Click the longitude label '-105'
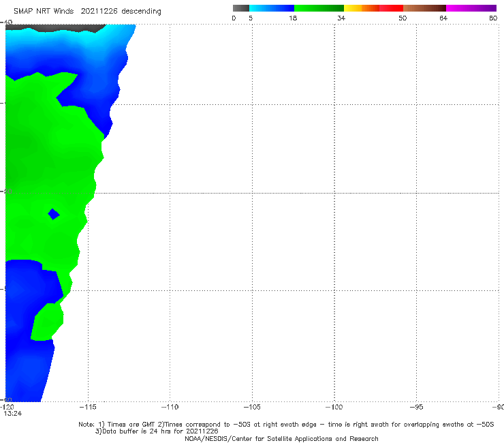The height and width of the screenshot is (443, 504). 252,407
